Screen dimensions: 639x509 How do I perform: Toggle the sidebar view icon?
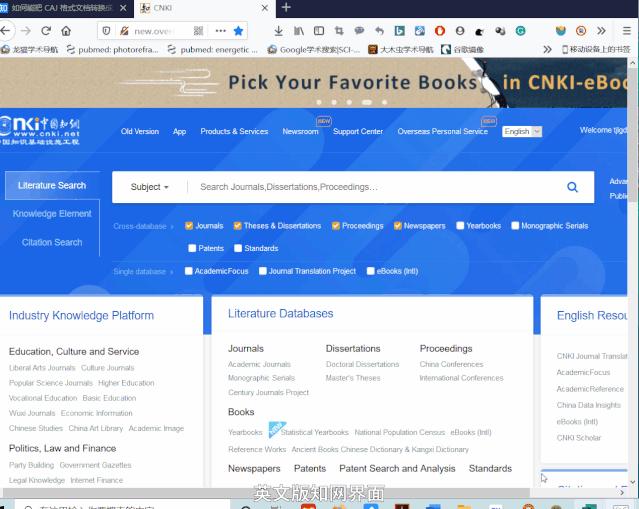319,31
